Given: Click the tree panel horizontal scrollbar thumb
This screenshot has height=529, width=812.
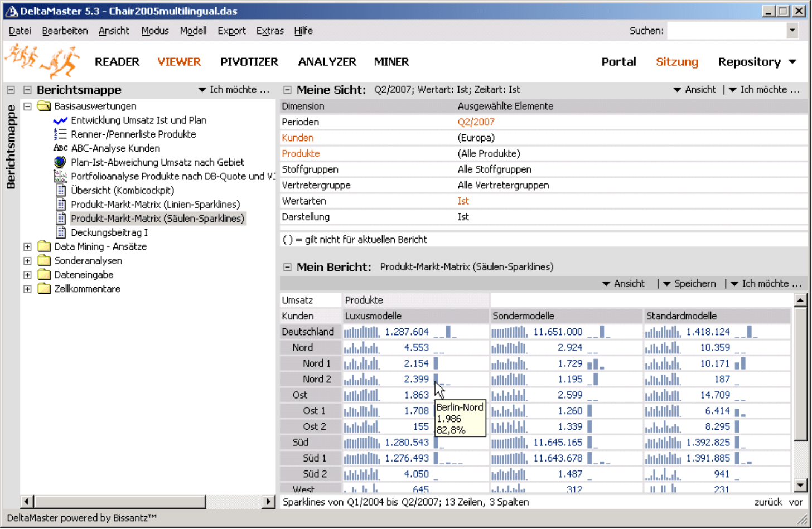Looking at the screenshot, I should 120,502.
